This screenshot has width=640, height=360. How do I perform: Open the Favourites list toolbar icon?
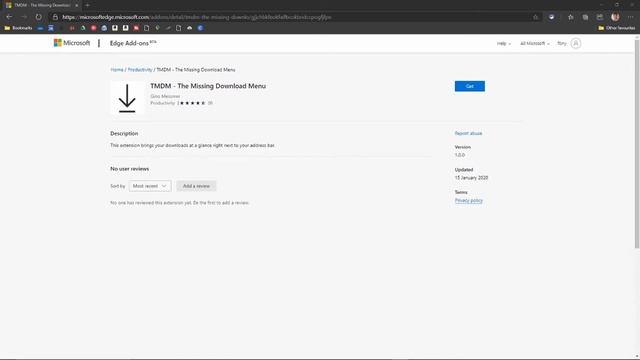[x=571, y=17]
